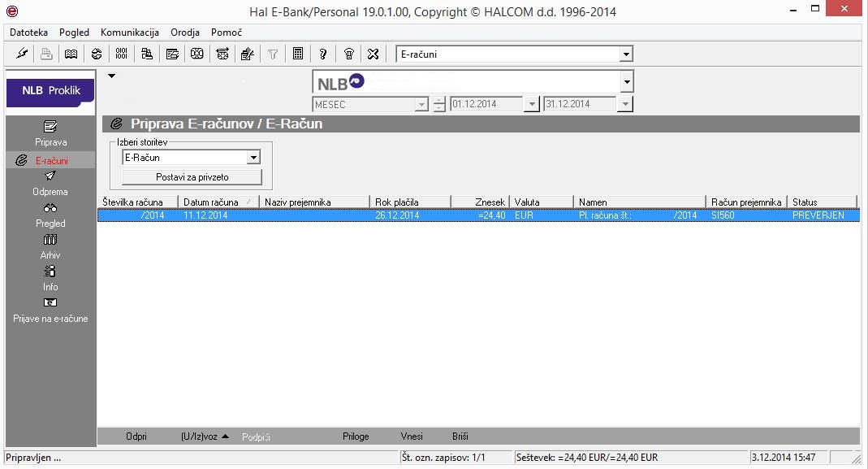This screenshot has height=469, width=868.
Task: Click the =24,40 amount cell
Action: pos(491,215)
